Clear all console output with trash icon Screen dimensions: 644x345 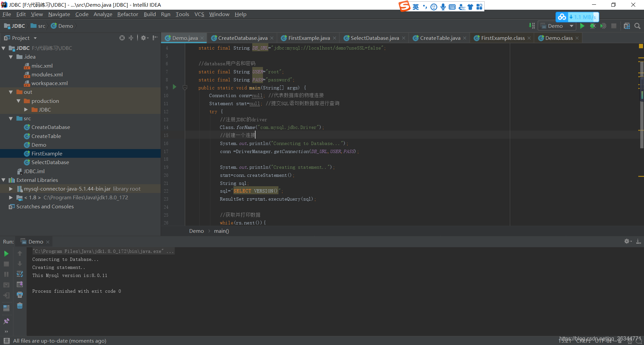20,305
